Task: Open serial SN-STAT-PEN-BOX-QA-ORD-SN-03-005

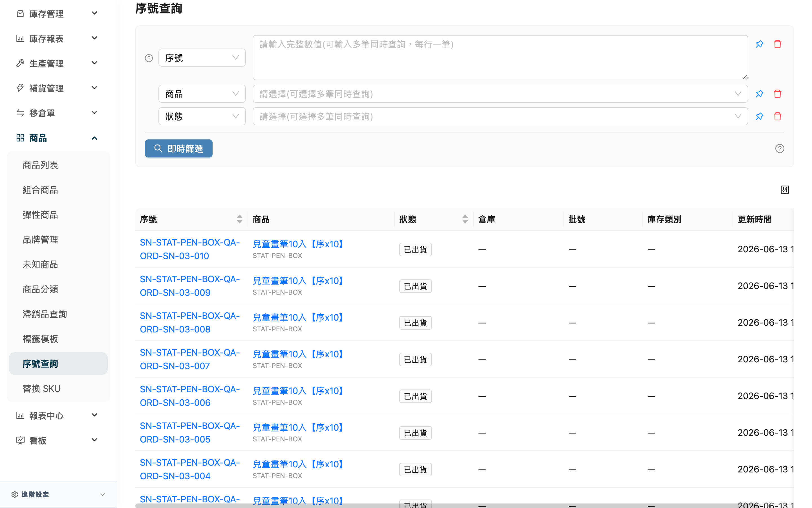Action: click(190, 433)
